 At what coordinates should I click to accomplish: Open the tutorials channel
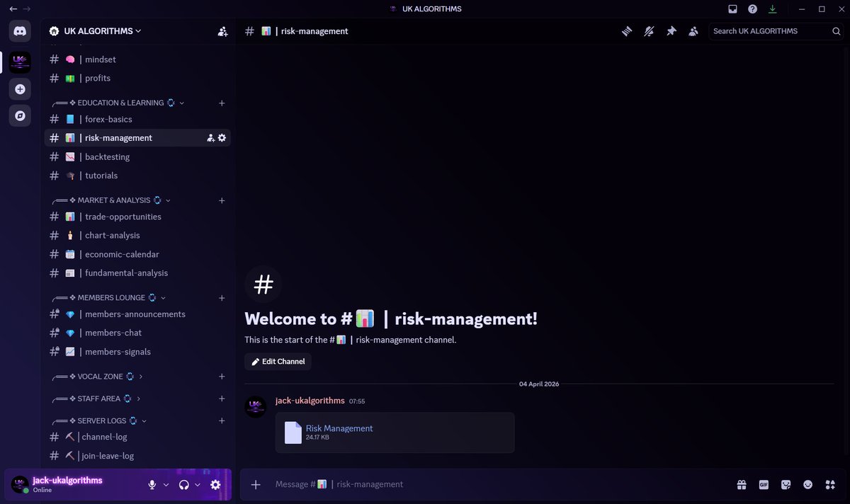click(x=137, y=175)
